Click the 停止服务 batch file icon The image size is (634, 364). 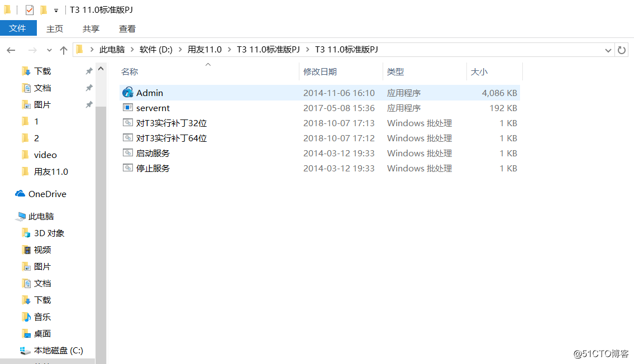tap(128, 167)
